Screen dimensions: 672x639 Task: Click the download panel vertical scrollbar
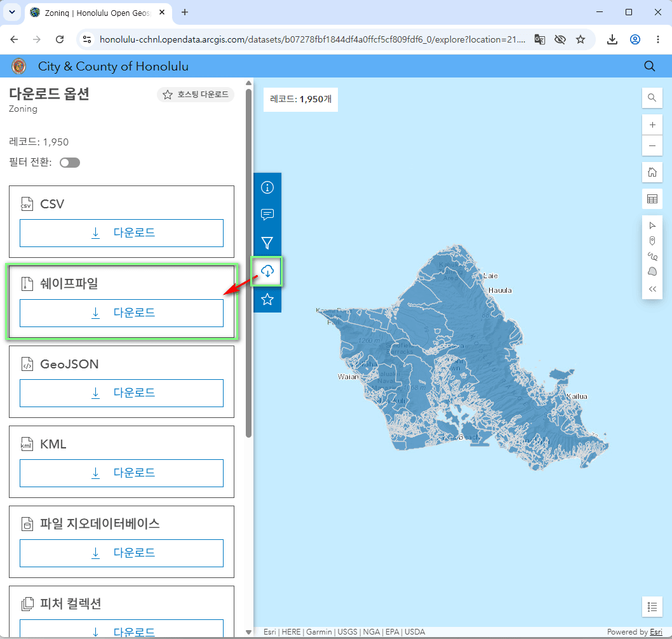[x=248, y=263]
